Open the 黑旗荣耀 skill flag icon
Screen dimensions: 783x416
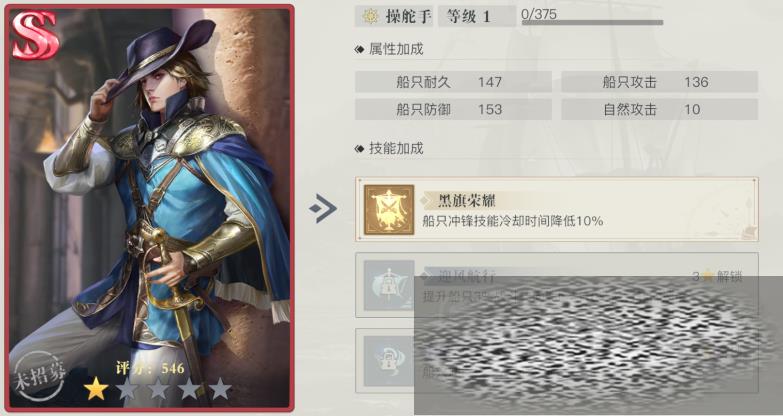[389, 209]
